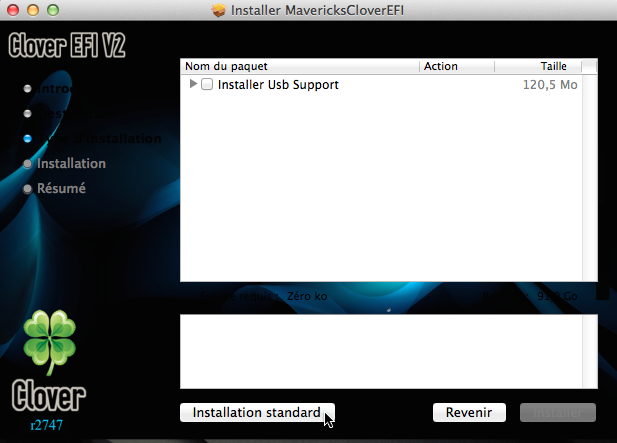This screenshot has width=617, height=443.
Task: Click the package description text area
Action: pos(381,351)
